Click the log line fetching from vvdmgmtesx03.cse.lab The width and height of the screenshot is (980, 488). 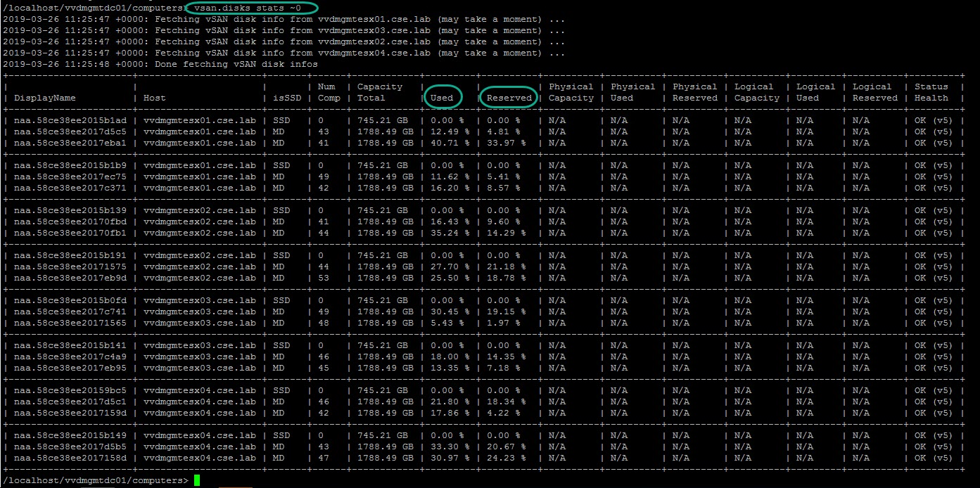click(283, 30)
